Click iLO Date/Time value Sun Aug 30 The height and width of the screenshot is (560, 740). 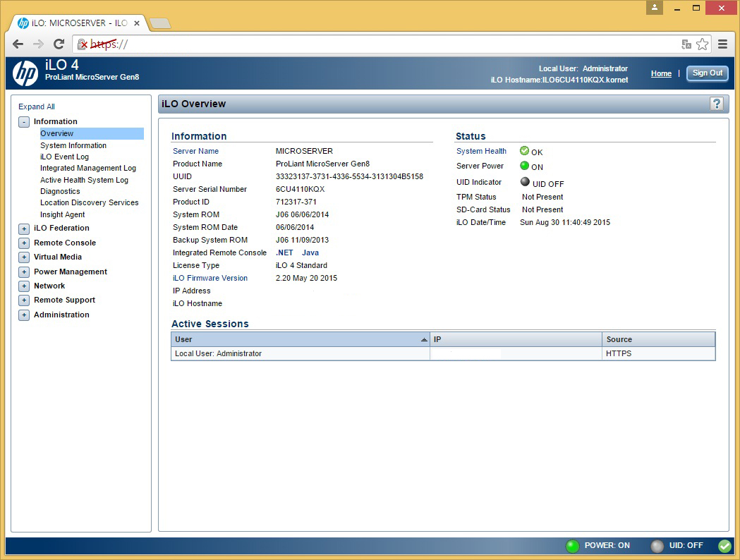point(565,222)
